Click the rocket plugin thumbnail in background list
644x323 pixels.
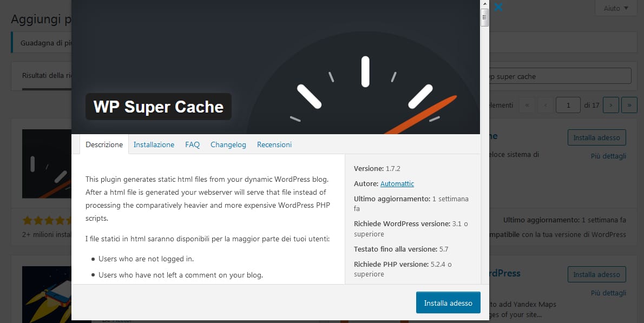(47, 294)
